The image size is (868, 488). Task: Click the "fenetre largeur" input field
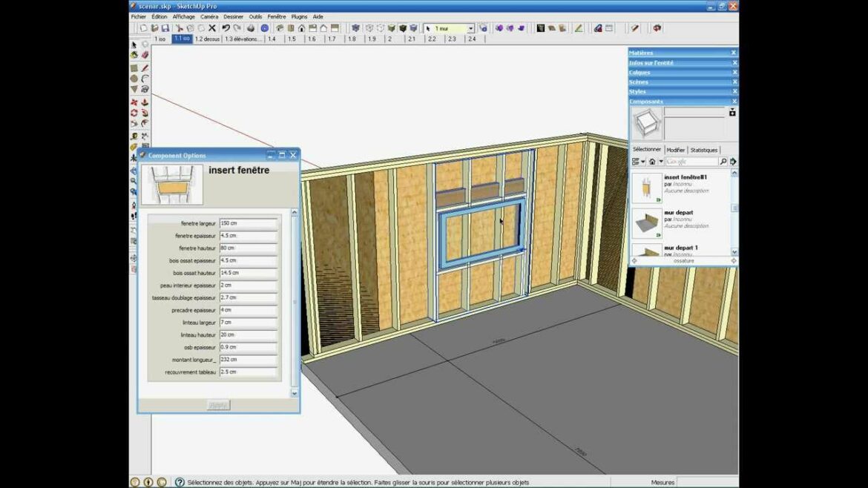point(249,222)
